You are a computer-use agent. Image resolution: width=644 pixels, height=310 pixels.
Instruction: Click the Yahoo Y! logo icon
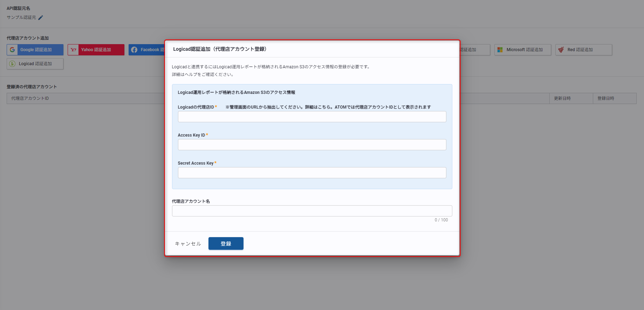[73, 50]
